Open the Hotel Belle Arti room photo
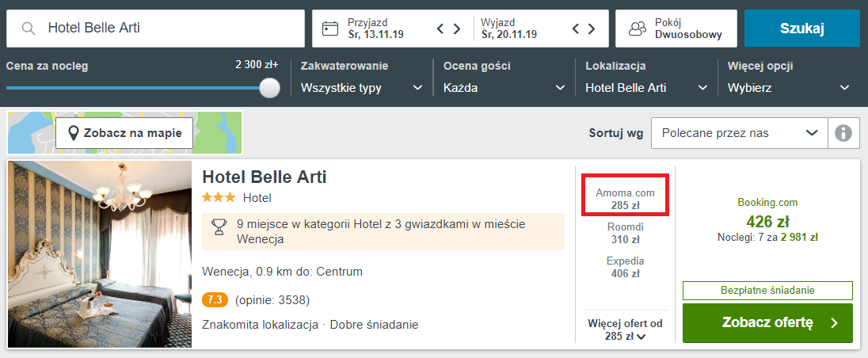The height and width of the screenshot is (358, 868). click(100, 254)
